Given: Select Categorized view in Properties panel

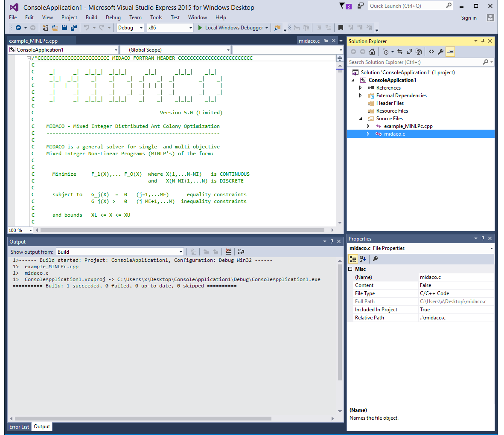Looking at the screenshot, I should (353, 258).
